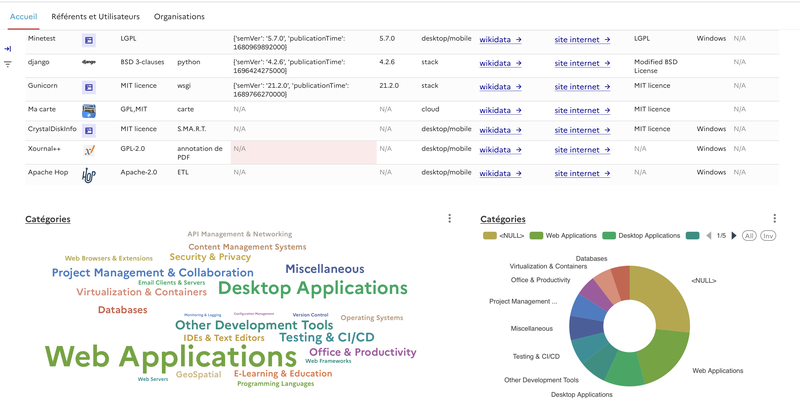The height and width of the screenshot is (402, 800).
Task: Open the filter bar icon
Action: (8, 64)
